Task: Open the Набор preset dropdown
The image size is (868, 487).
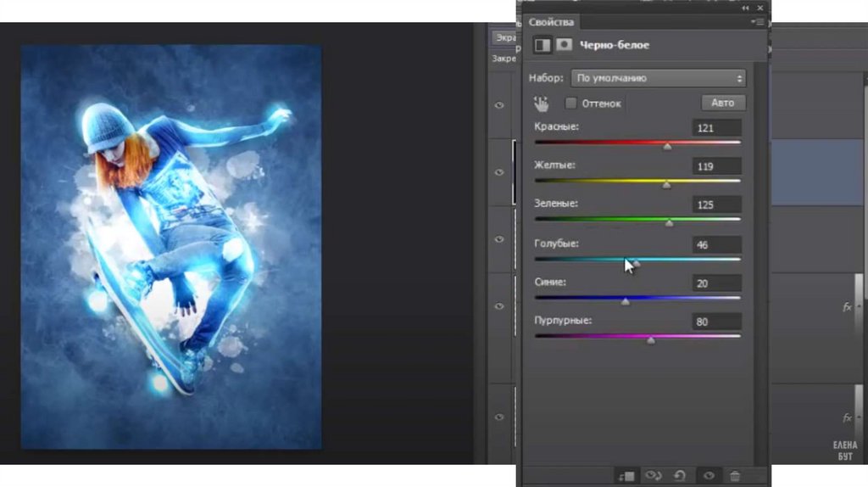Action: click(658, 78)
